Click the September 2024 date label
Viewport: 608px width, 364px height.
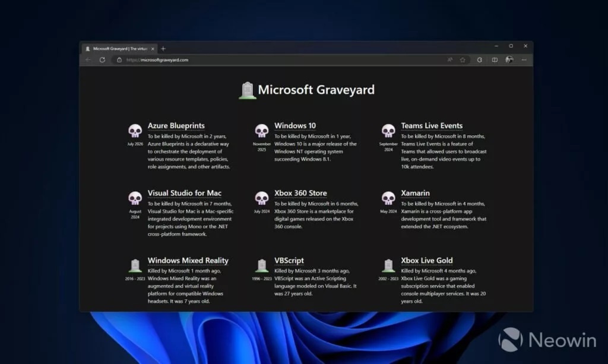point(388,147)
